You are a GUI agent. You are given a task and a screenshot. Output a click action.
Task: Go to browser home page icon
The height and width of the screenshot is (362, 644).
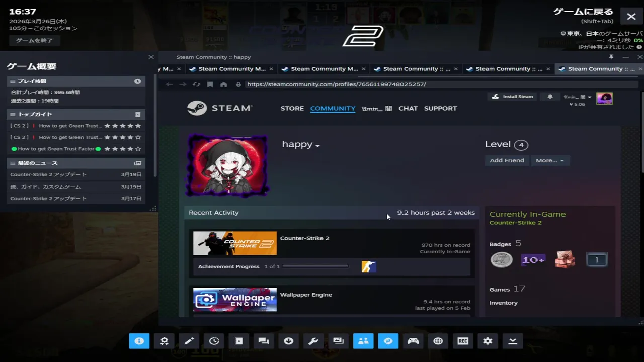[x=223, y=84]
